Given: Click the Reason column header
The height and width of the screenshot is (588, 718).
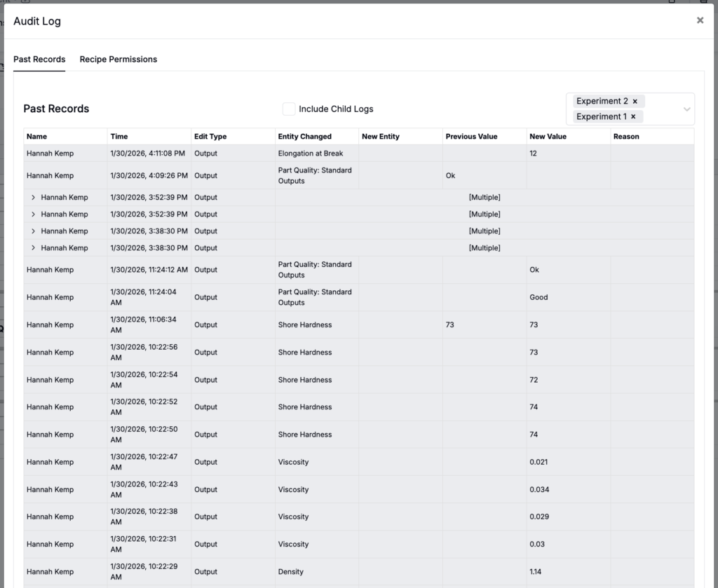Looking at the screenshot, I should (626, 137).
